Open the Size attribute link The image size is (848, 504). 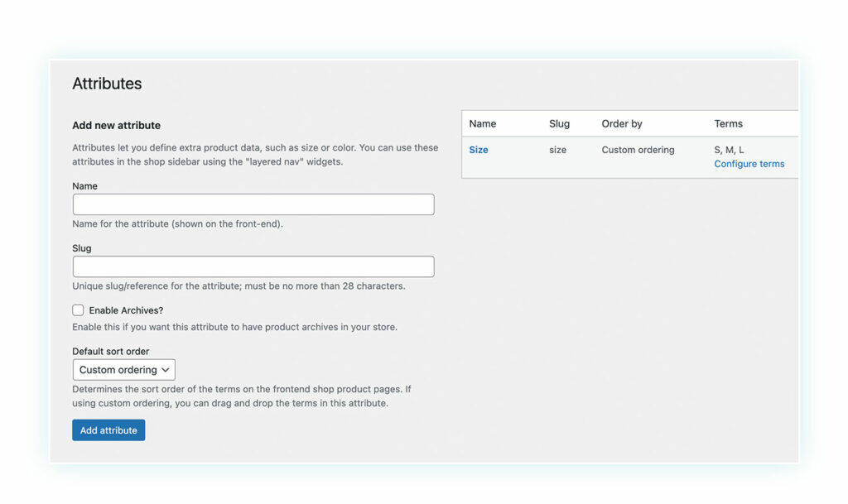coord(478,150)
